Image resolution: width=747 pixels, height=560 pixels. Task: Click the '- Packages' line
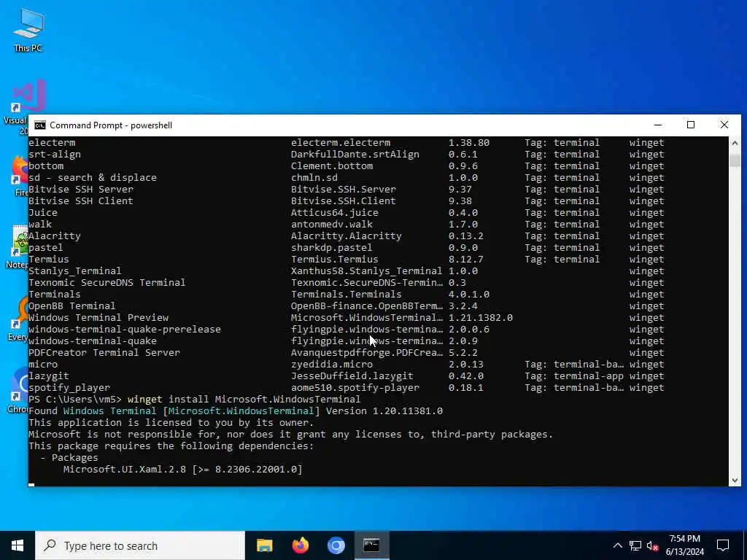tap(69, 458)
